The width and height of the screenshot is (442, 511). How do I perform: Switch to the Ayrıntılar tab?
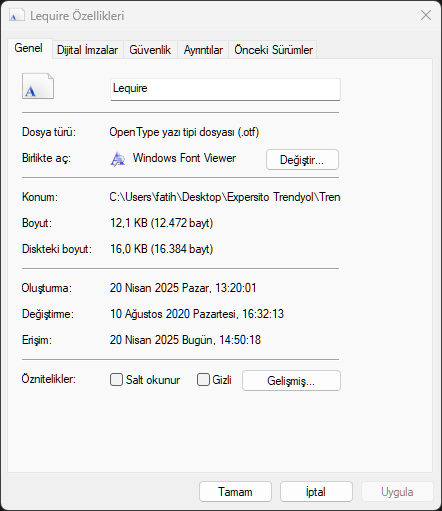pos(203,50)
